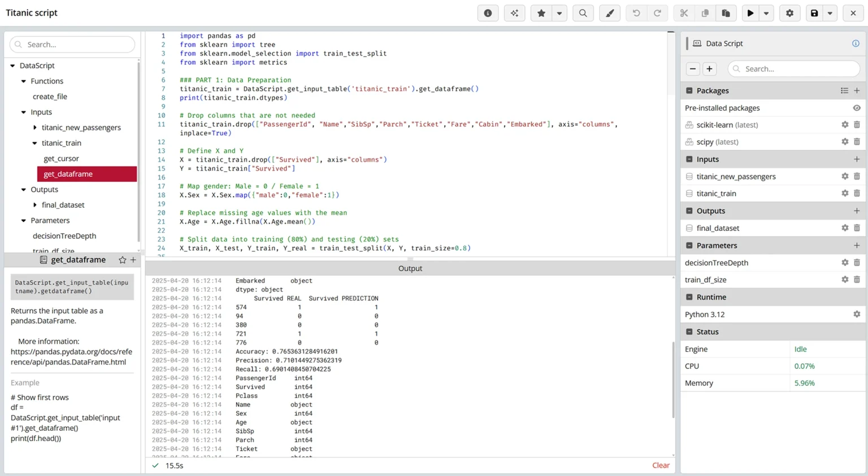The height and width of the screenshot is (476, 868).
Task: Click the blue info icon beside Data Script
Action: pos(856,43)
